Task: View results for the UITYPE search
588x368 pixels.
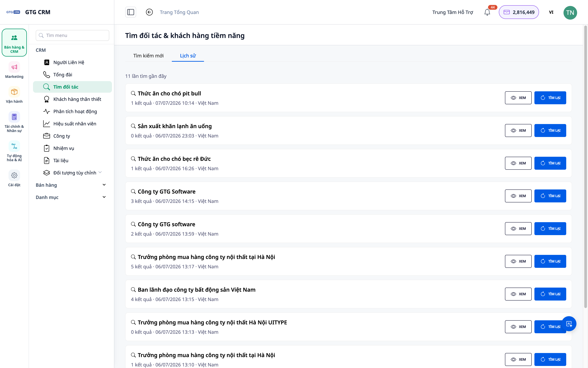Action: click(x=518, y=327)
